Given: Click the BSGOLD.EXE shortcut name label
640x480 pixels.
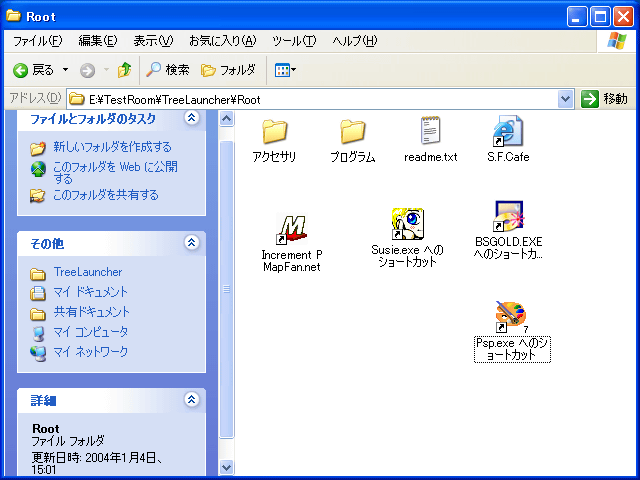Looking at the screenshot, I should 509,248.
